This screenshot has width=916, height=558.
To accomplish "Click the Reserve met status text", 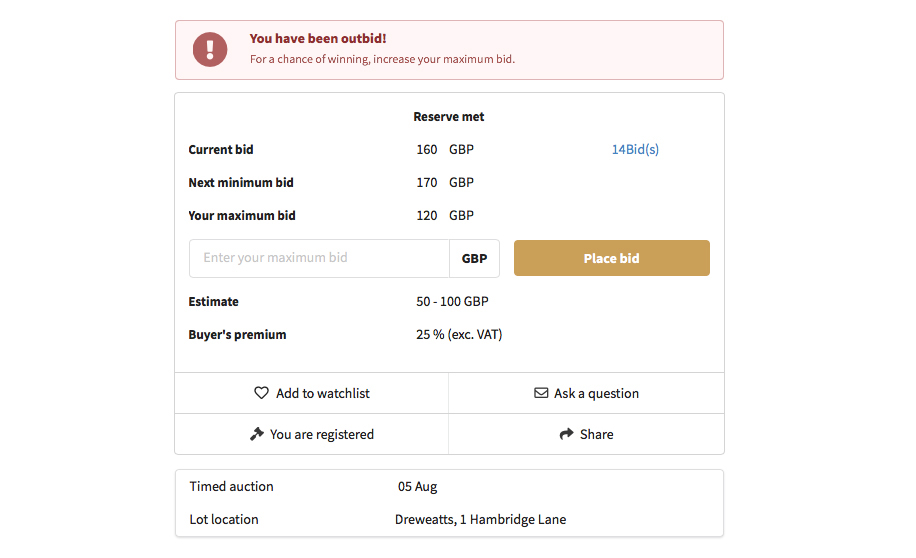I will pos(449,117).
